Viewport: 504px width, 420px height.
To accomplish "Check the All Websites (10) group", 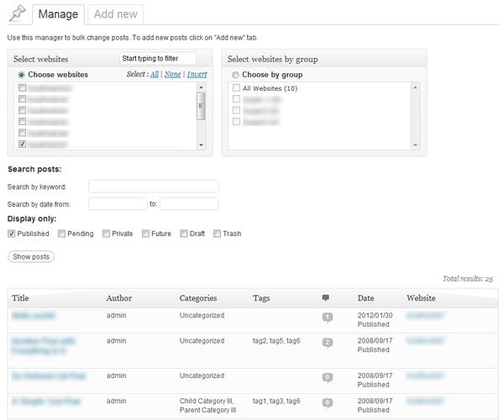I will 237,88.
